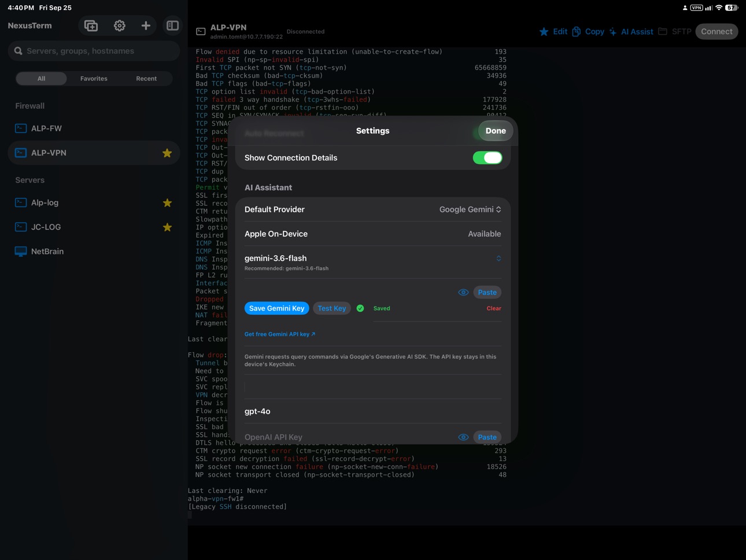
Task: Click the star next to JC-LOG
Action: 167,227
